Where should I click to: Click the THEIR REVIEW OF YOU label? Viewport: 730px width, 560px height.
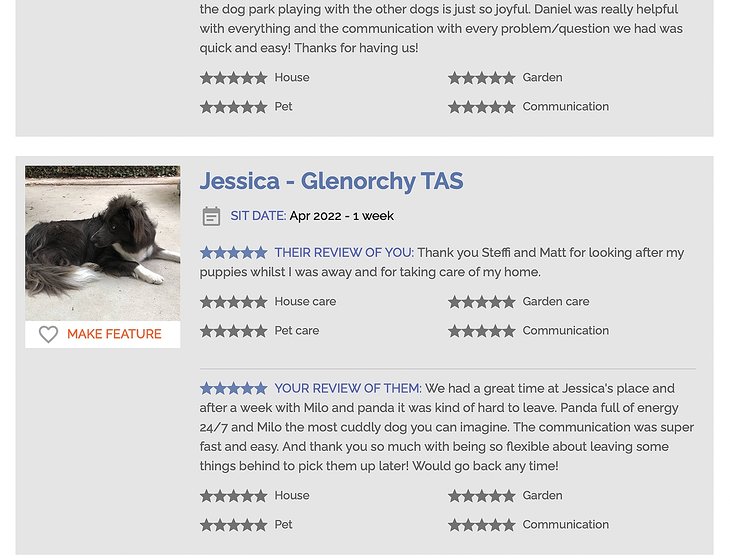pos(344,253)
